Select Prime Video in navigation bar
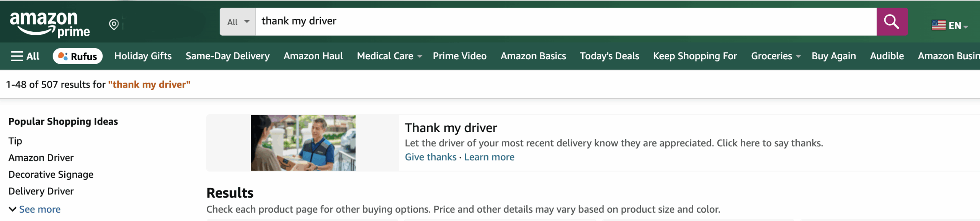Viewport: 980px width, 221px height. (459, 56)
